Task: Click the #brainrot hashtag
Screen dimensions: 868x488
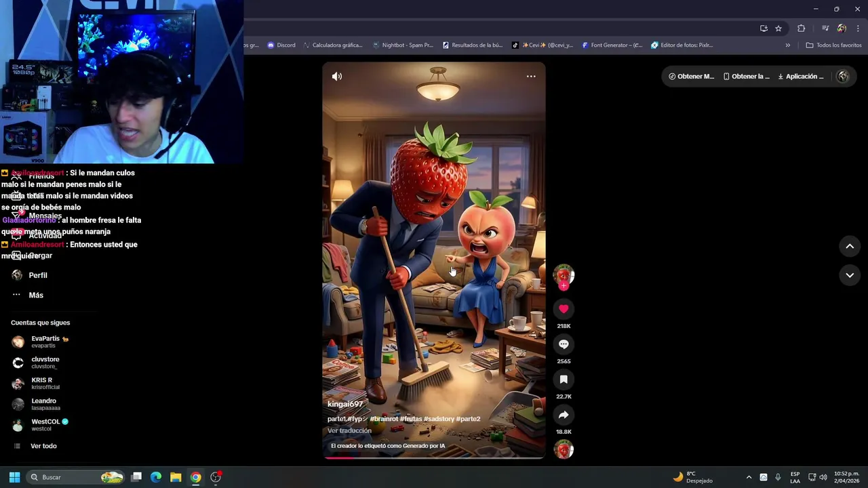Action: pyautogui.click(x=384, y=419)
